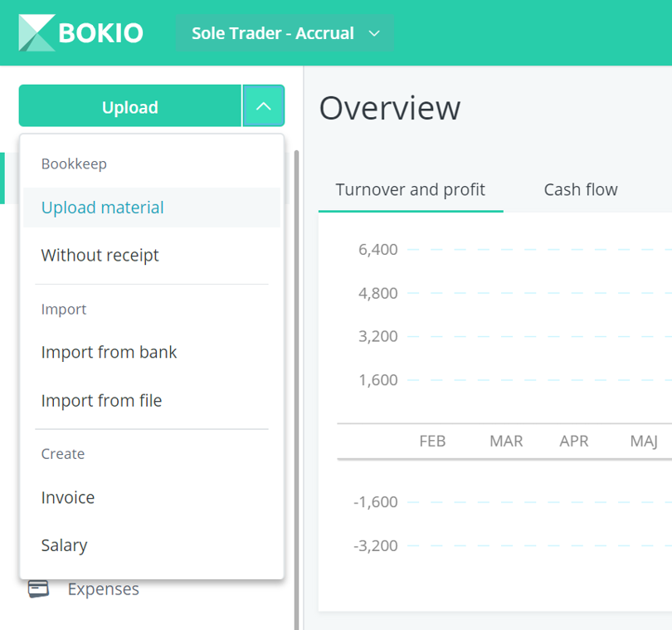Click the sidebar vertical scrollbar
This screenshot has width=672, height=630.
296,389
